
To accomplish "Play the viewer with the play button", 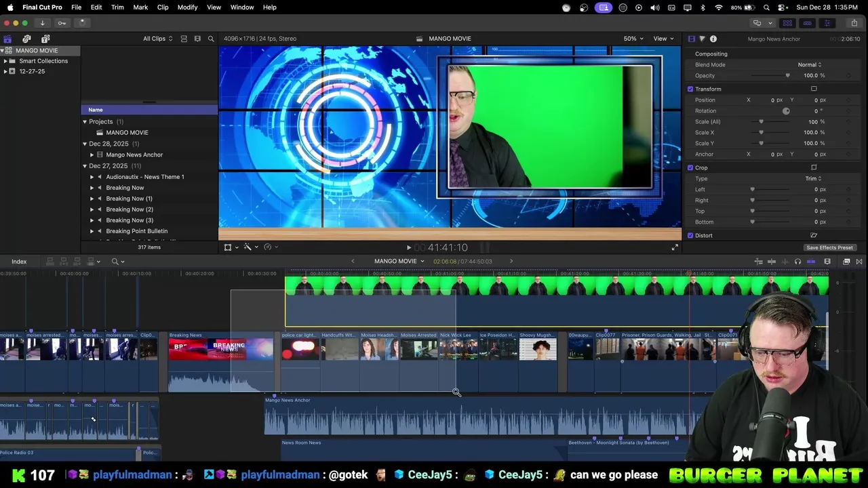I will pos(408,247).
